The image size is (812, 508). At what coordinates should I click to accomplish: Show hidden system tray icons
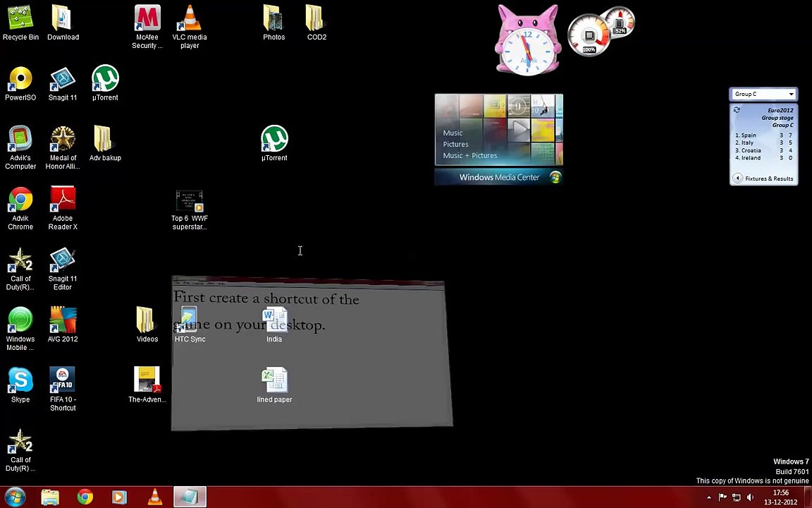pyautogui.click(x=709, y=497)
